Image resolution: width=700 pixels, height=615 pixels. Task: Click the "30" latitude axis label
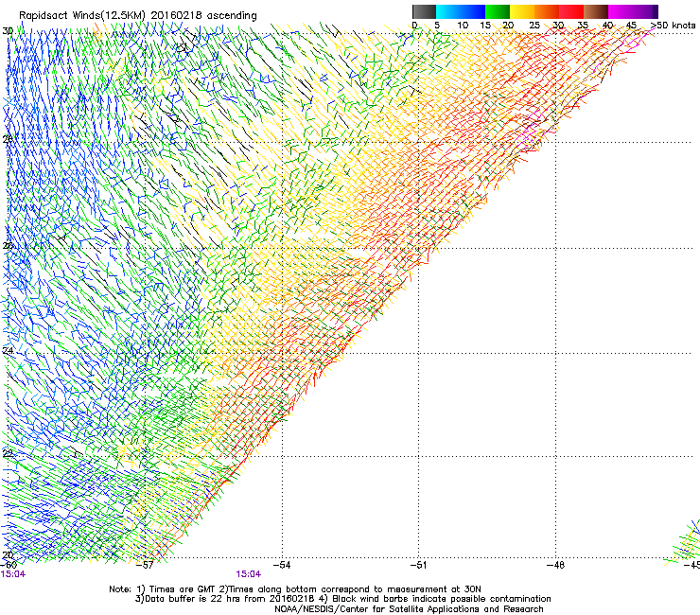point(8,31)
